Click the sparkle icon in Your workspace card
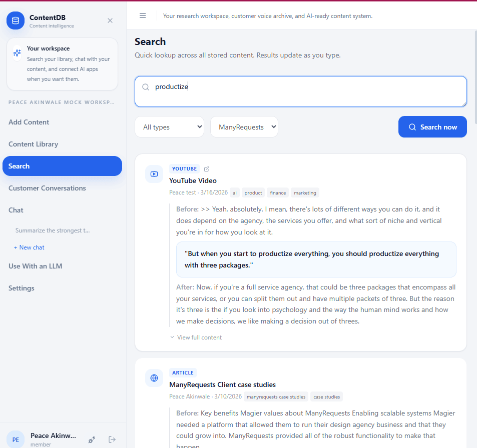477x448 pixels. [x=17, y=52]
